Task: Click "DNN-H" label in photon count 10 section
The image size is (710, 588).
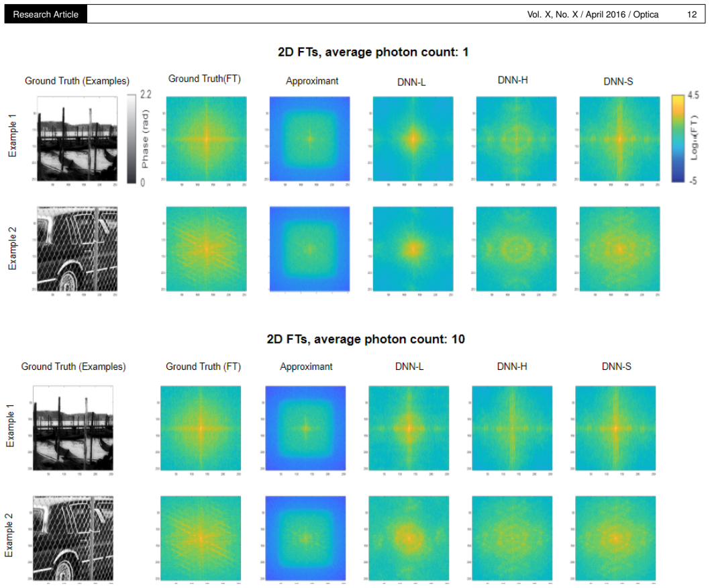Action: (512, 366)
